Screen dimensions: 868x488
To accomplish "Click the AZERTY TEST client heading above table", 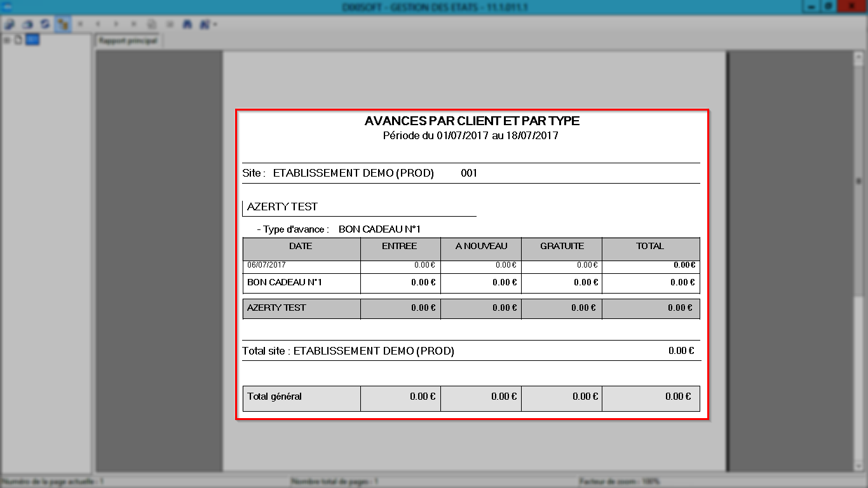I will click(x=282, y=207).
